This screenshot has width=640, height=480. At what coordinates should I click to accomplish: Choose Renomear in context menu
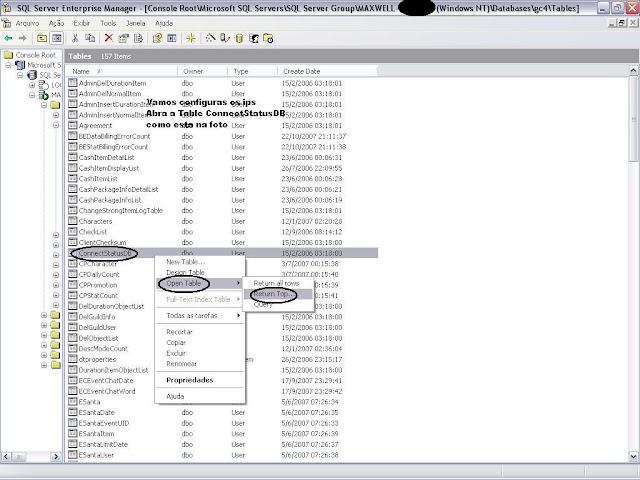[200, 363]
